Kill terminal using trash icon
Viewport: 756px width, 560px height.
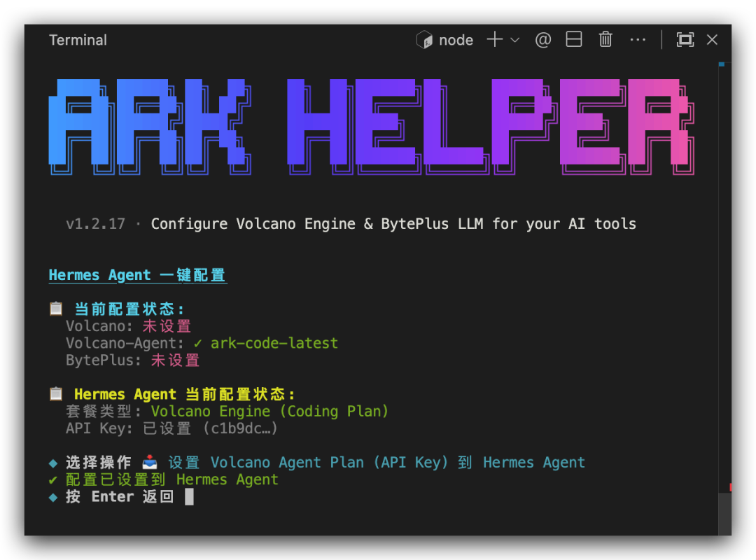tap(605, 40)
